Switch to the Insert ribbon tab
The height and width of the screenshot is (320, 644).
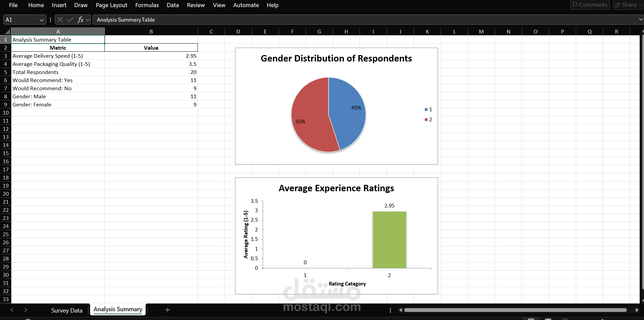coord(59,5)
